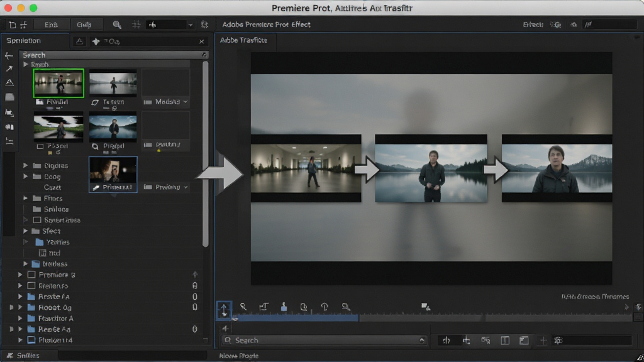Toggle the lock in Reeße Aa row
644x362 pixels.
click(195, 329)
